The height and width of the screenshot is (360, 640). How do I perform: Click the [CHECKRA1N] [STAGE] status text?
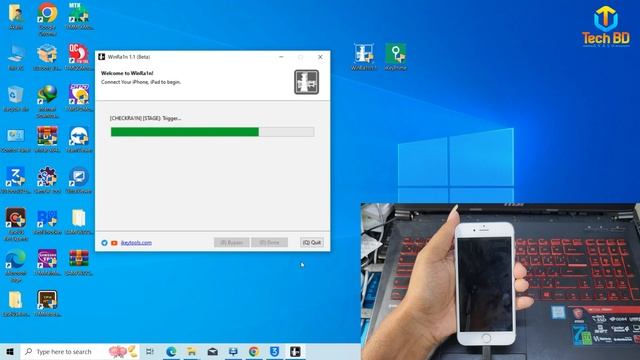145,118
